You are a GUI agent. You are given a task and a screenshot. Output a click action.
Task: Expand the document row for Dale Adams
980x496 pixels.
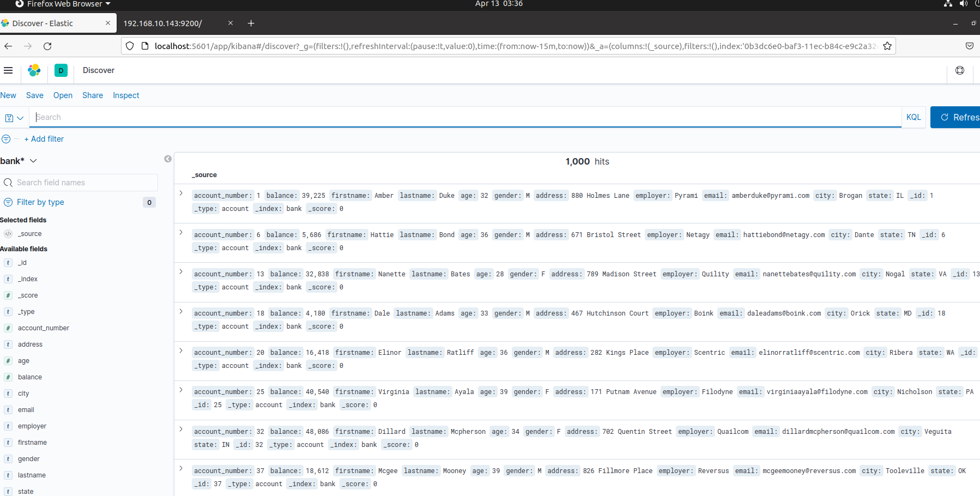pyautogui.click(x=181, y=311)
